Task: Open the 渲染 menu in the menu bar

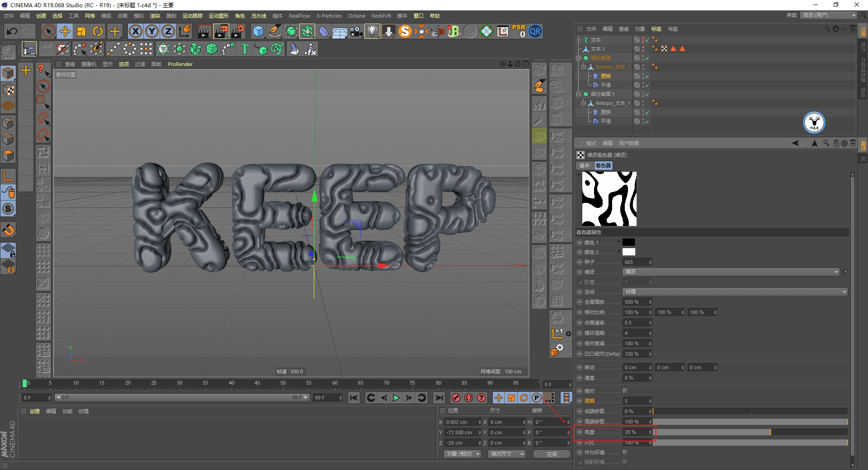Action: coord(155,16)
